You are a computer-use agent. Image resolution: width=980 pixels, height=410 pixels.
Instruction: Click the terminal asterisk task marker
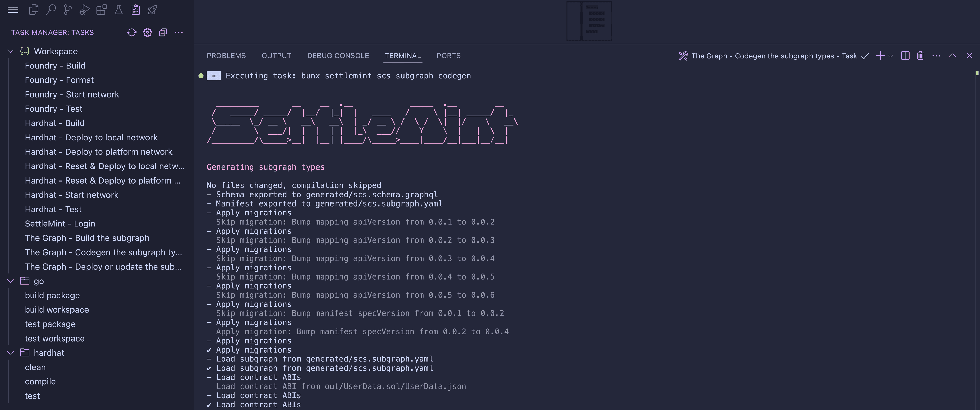(x=214, y=76)
